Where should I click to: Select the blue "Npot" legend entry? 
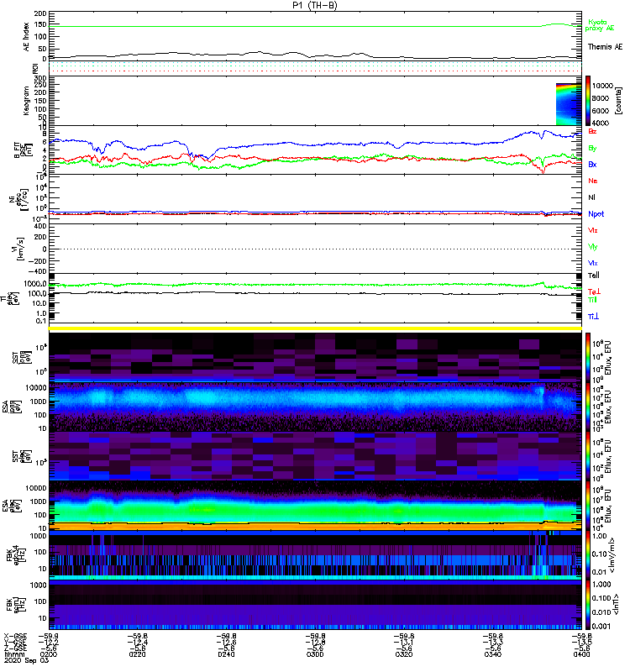click(x=596, y=214)
